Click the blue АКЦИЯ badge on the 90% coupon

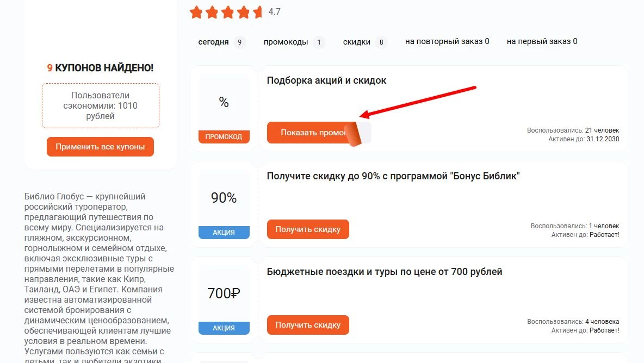[224, 232]
